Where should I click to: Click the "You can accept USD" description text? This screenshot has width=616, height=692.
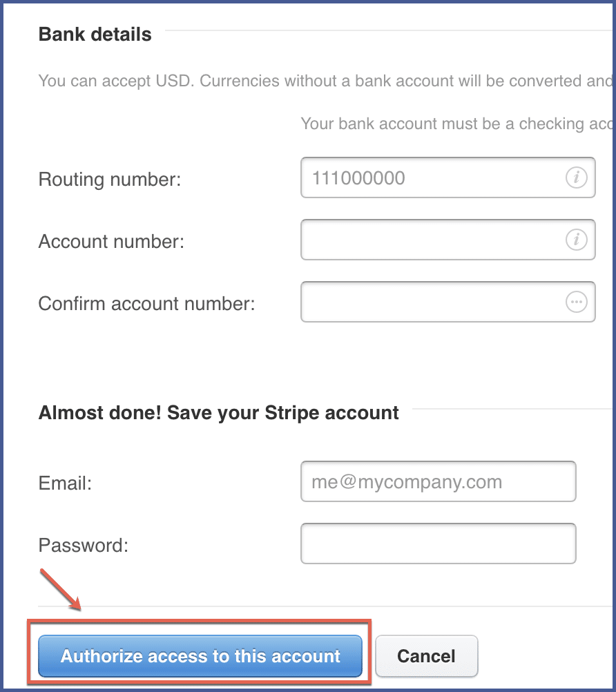click(x=325, y=81)
